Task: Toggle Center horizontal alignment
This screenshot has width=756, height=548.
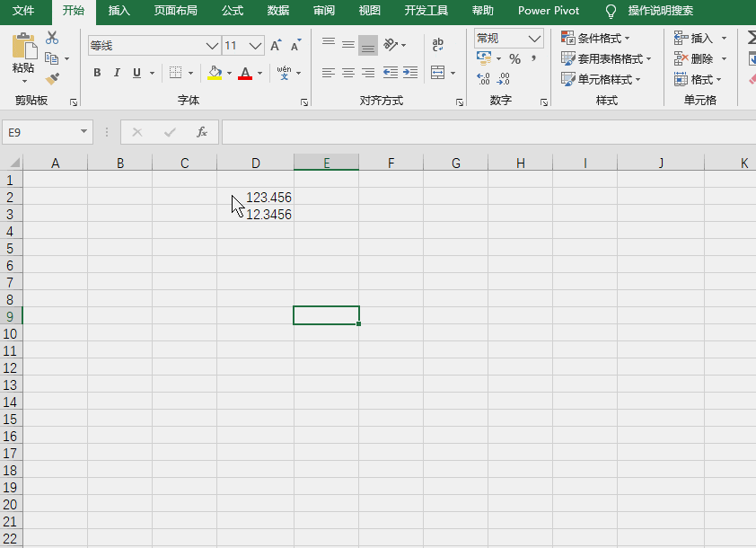Action: [348, 73]
